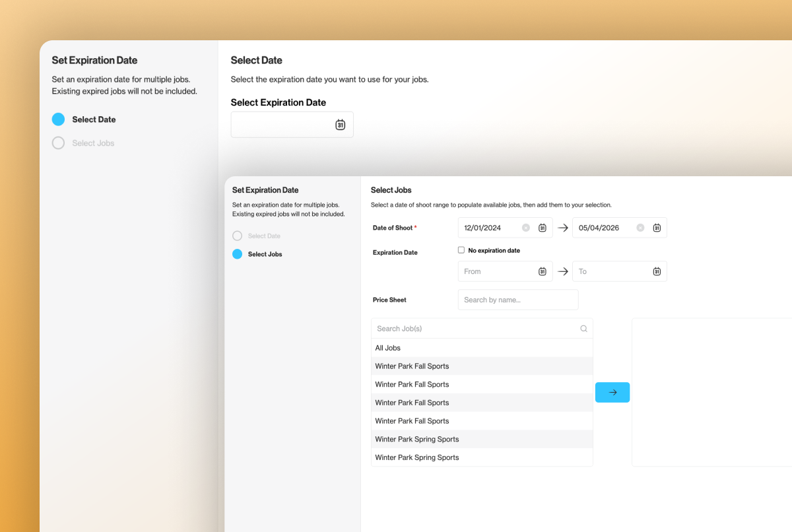Open calendar for Expiration Date From field
The image size is (792, 532).
point(542,271)
